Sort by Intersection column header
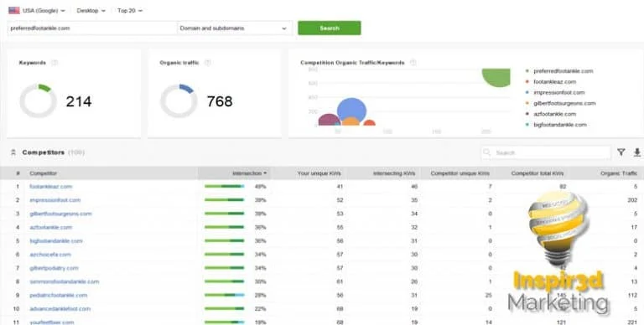 click(x=249, y=173)
